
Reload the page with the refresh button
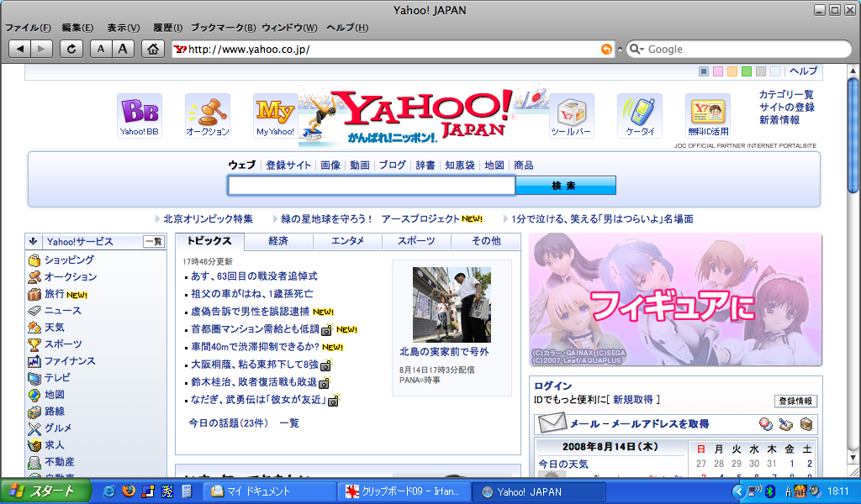pyautogui.click(x=71, y=49)
